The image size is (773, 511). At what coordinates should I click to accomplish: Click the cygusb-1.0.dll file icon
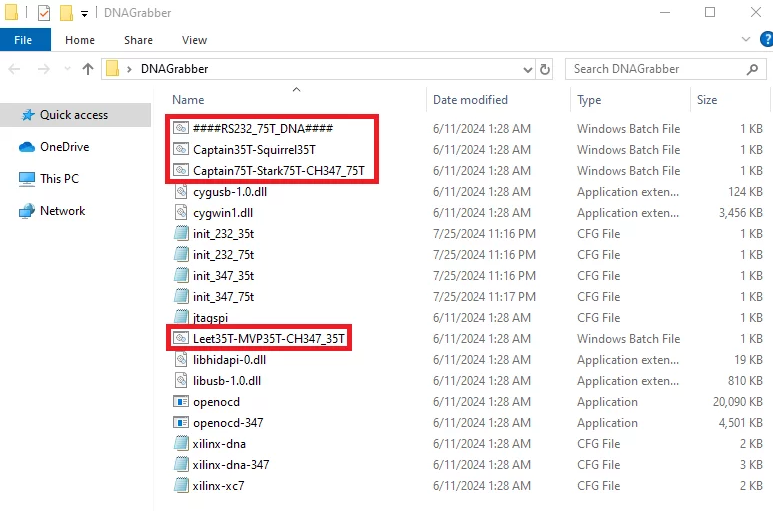click(x=181, y=192)
